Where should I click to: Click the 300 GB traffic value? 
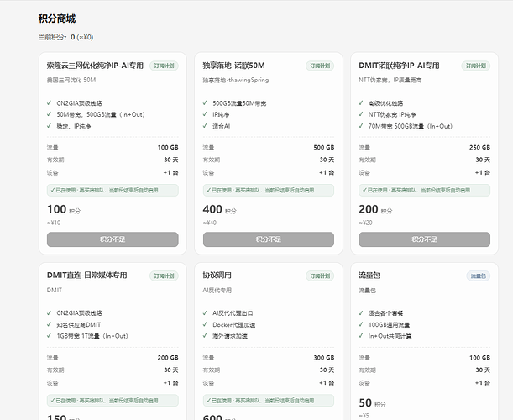pyautogui.click(x=323, y=358)
